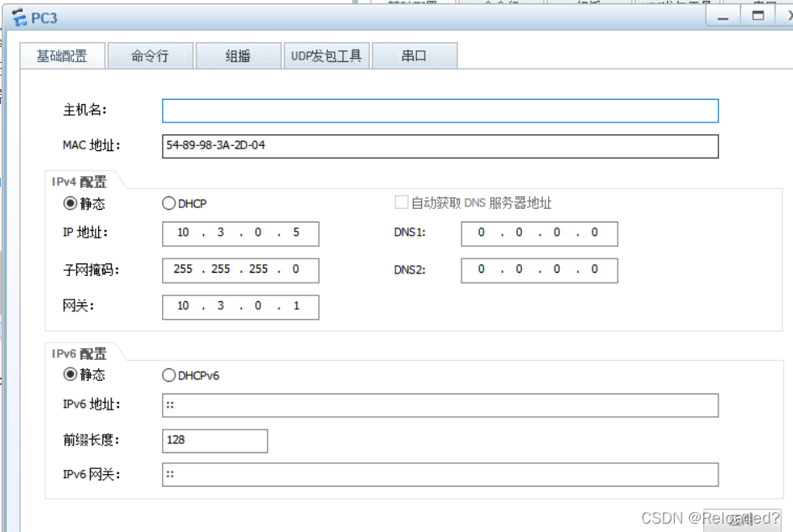Click the 子网掩码 field 255.255.255.0
This screenshot has width=793, height=532.
pos(240,270)
